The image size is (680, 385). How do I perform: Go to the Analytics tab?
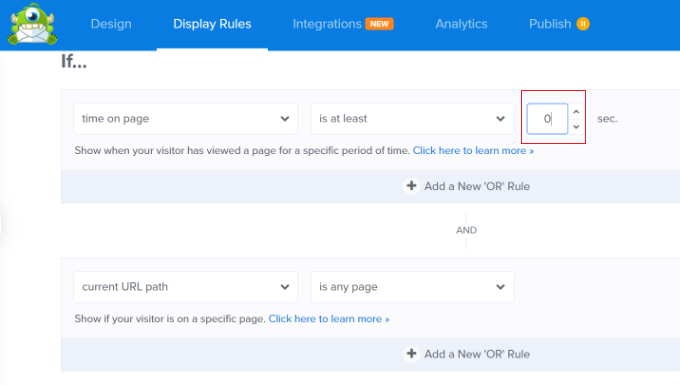[x=461, y=24]
